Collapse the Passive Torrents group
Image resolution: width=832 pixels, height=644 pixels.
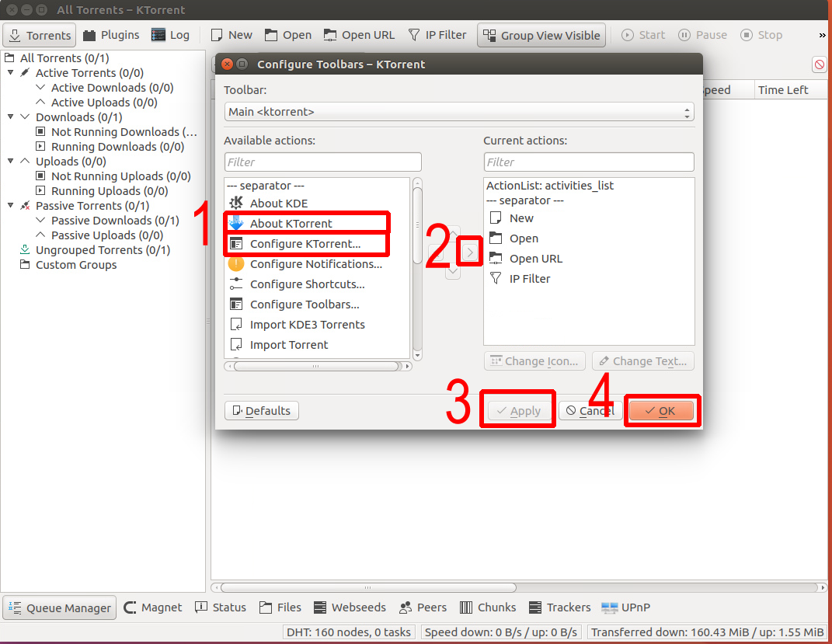pyautogui.click(x=10, y=205)
